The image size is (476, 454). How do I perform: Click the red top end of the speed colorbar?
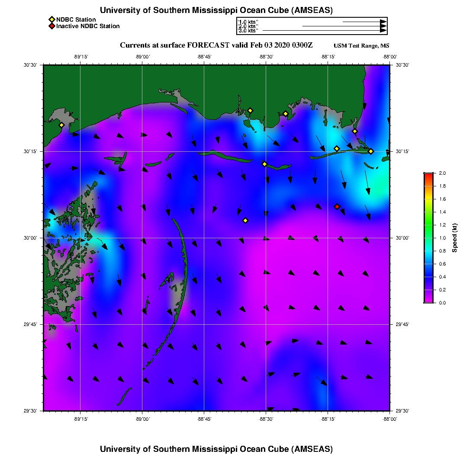coord(428,175)
